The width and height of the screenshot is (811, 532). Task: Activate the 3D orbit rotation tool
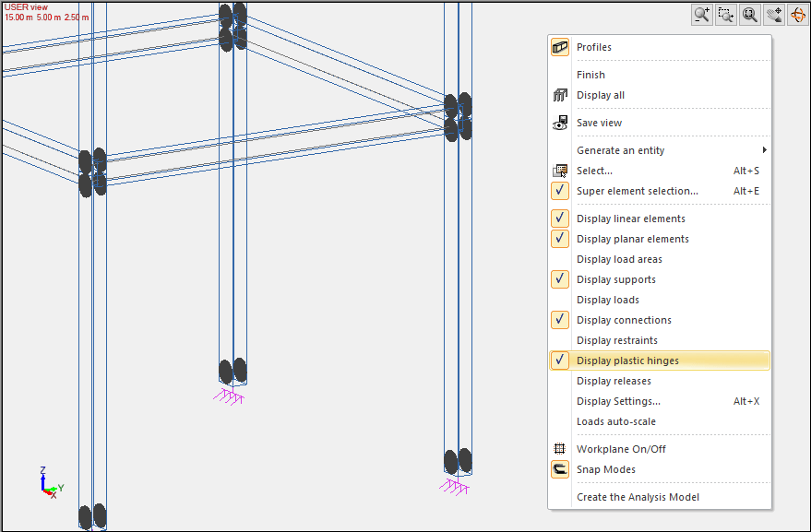pos(798,15)
